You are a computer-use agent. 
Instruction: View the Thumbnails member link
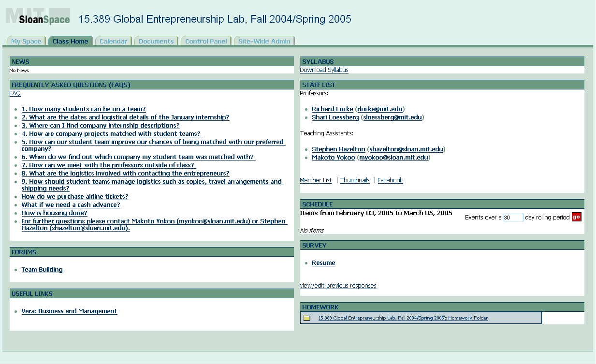(355, 180)
